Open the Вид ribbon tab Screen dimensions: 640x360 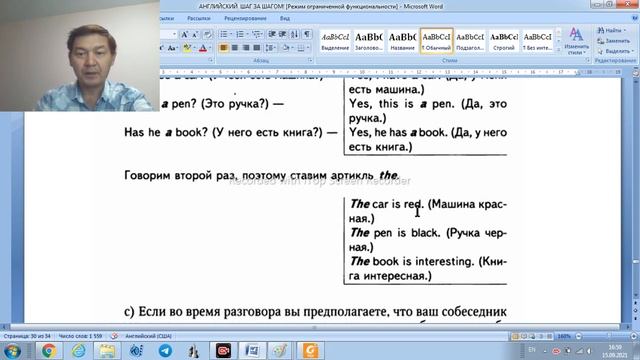[x=284, y=18]
